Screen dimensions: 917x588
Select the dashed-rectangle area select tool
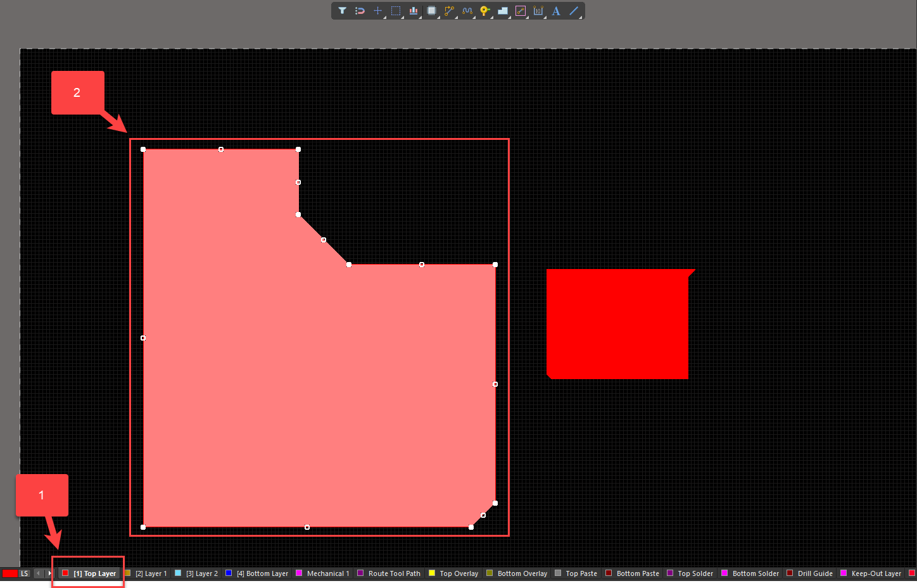click(395, 11)
